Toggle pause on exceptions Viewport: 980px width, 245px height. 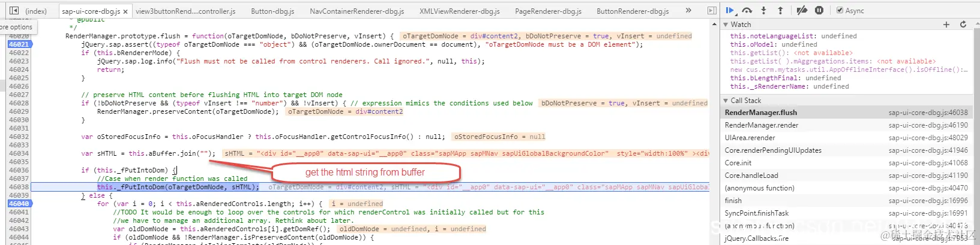[x=819, y=10]
